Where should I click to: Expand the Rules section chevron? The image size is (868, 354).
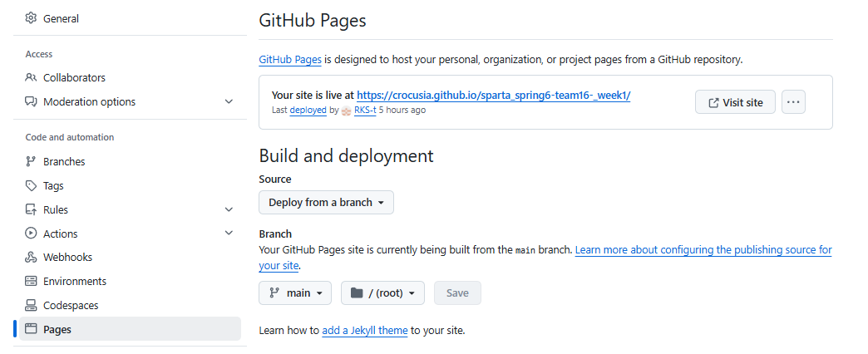tap(229, 209)
